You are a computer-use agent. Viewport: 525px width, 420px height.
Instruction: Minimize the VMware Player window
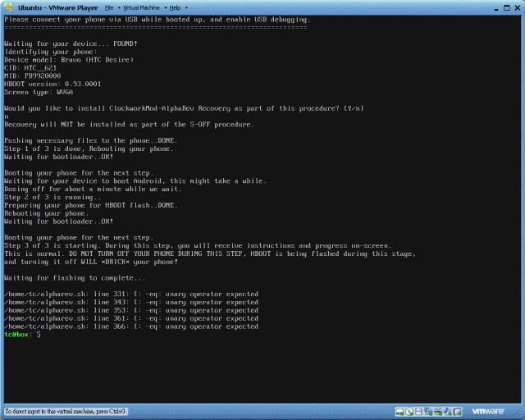click(x=496, y=8)
